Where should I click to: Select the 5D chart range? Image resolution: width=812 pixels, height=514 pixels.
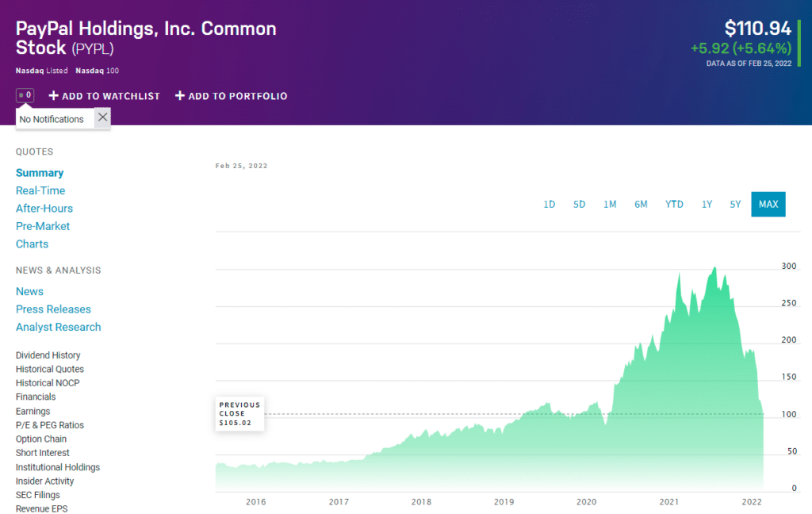pos(579,204)
